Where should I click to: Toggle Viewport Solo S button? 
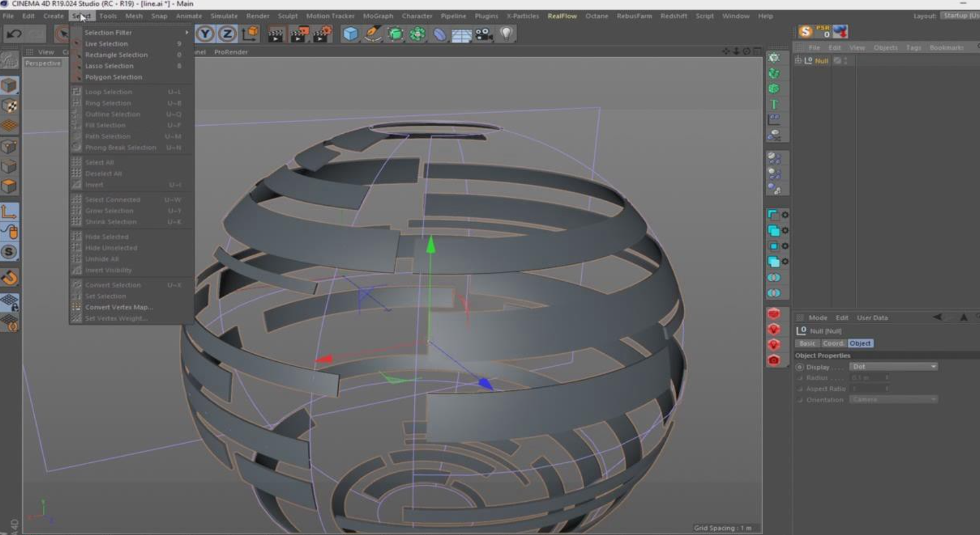[x=9, y=252]
